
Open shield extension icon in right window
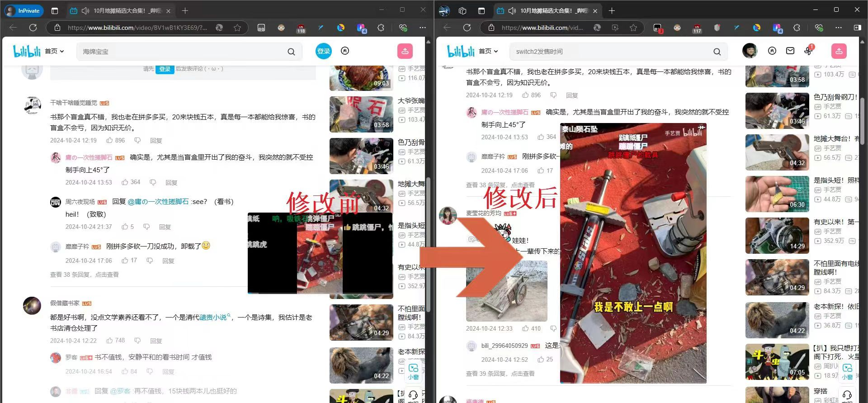(x=717, y=28)
